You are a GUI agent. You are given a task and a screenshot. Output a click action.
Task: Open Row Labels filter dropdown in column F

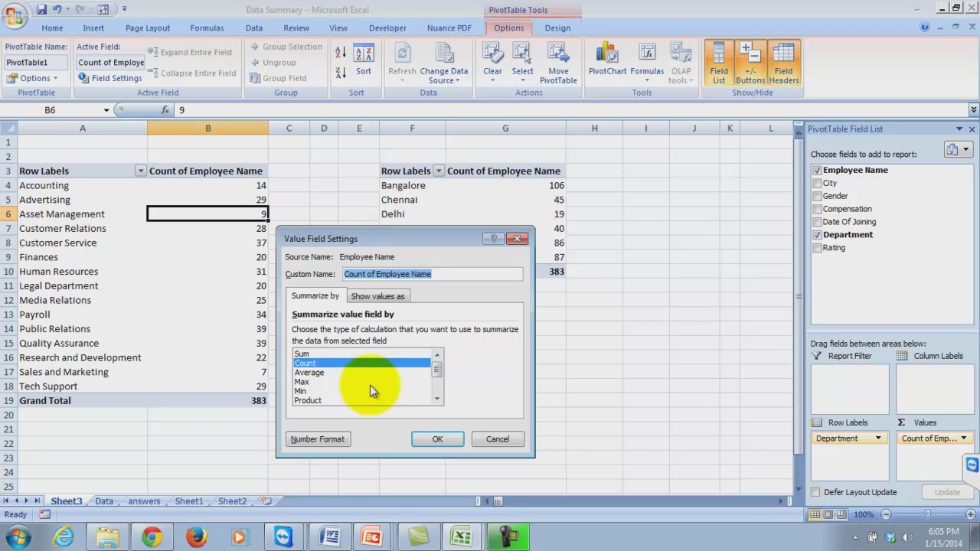click(438, 171)
